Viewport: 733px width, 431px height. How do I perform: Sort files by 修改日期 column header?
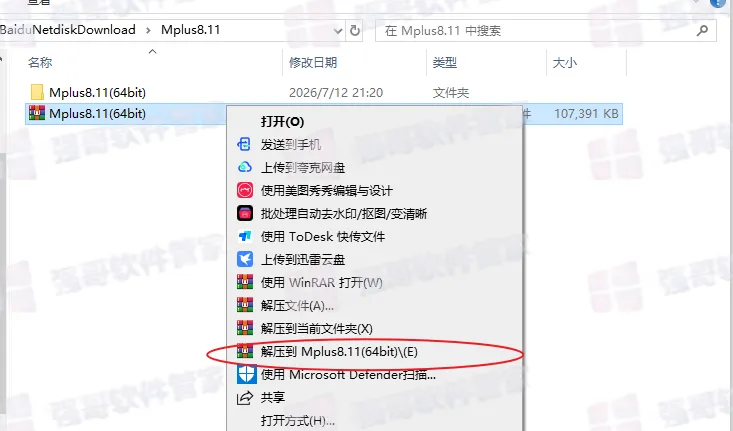pyautogui.click(x=313, y=63)
